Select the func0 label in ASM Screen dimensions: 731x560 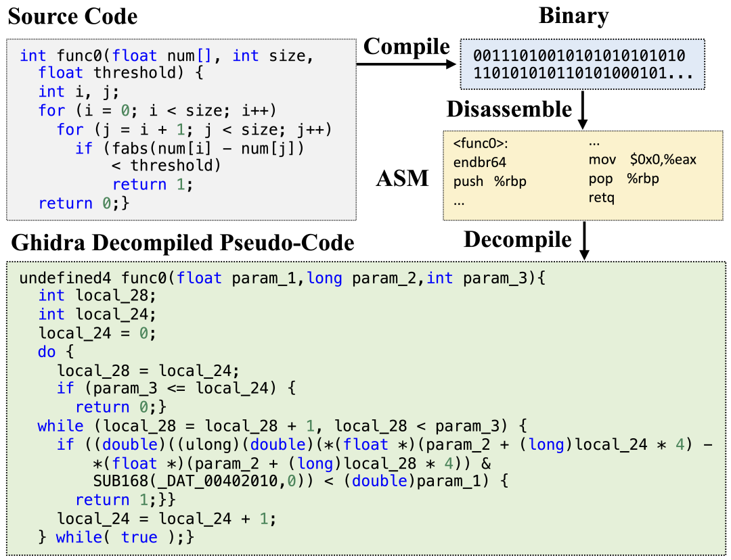(x=481, y=143)
